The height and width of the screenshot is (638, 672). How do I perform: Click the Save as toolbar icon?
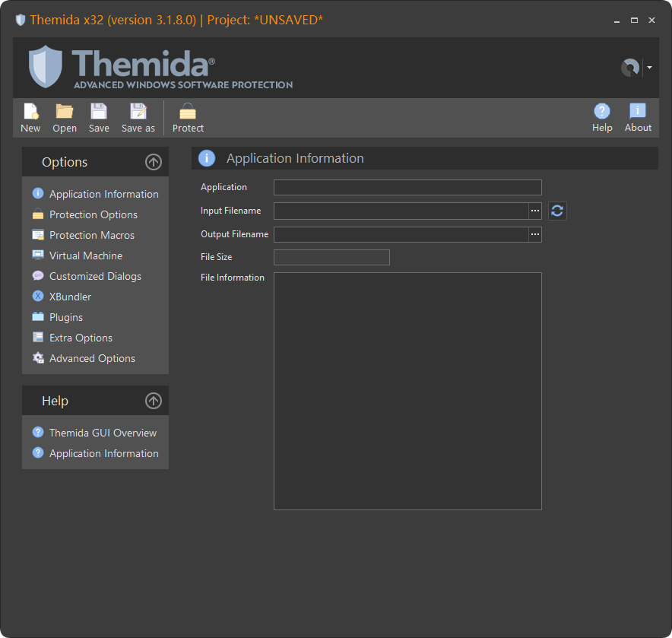click(x=138, y=113)
